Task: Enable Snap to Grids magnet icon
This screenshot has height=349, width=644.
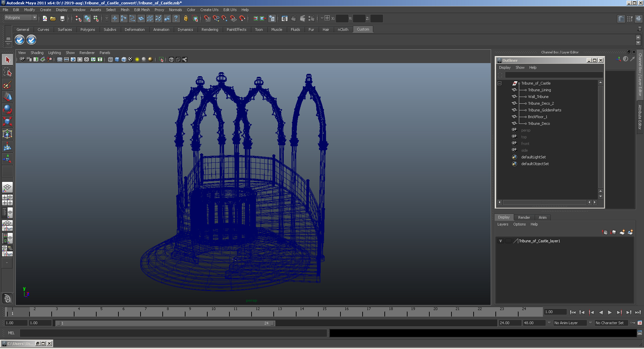Action: click(x=207, y=18)
